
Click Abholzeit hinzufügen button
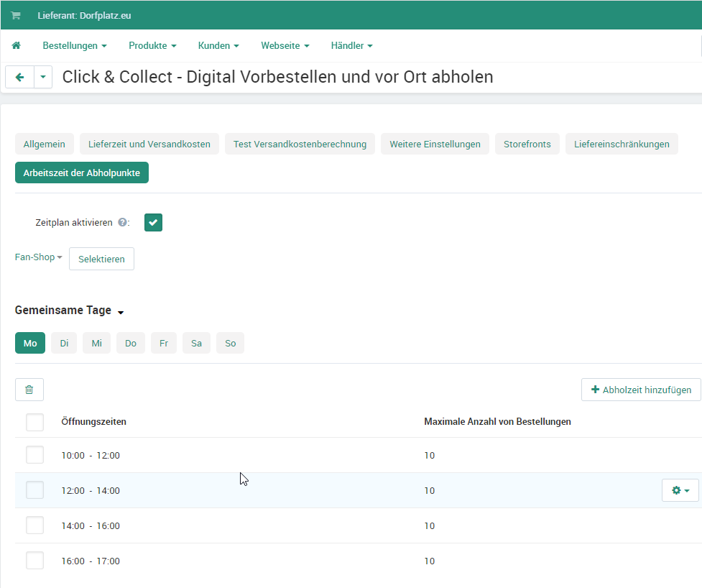(641, 390)
